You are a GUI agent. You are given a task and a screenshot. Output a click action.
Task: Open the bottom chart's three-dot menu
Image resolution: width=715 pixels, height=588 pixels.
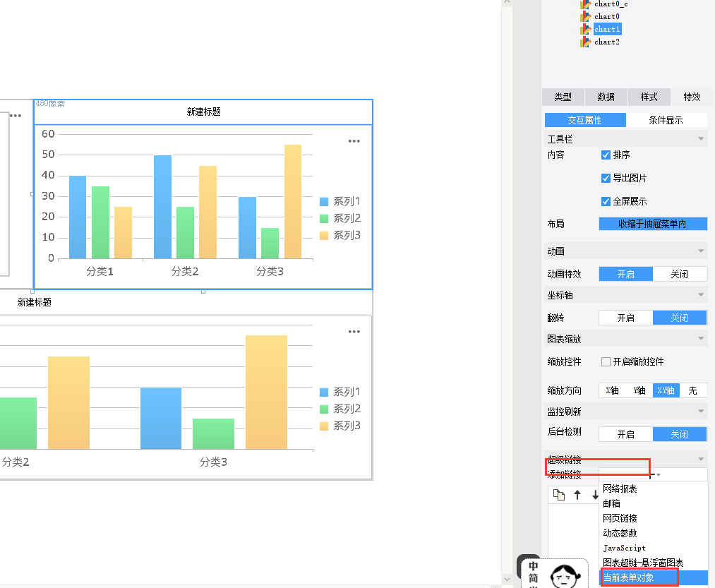(x=354, y=332)
